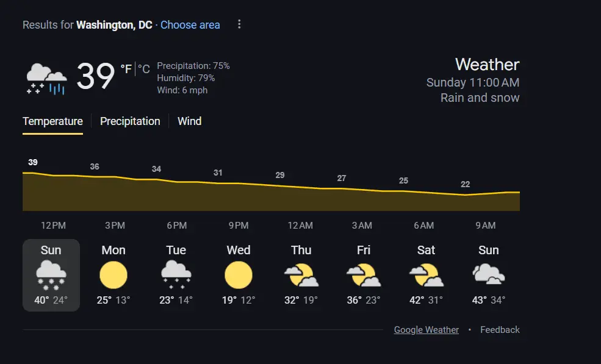Screen dimensions: 601x364
Task: Click the 3 AM time label on chart
Action: pyautogui.click(x=362, y=226)
